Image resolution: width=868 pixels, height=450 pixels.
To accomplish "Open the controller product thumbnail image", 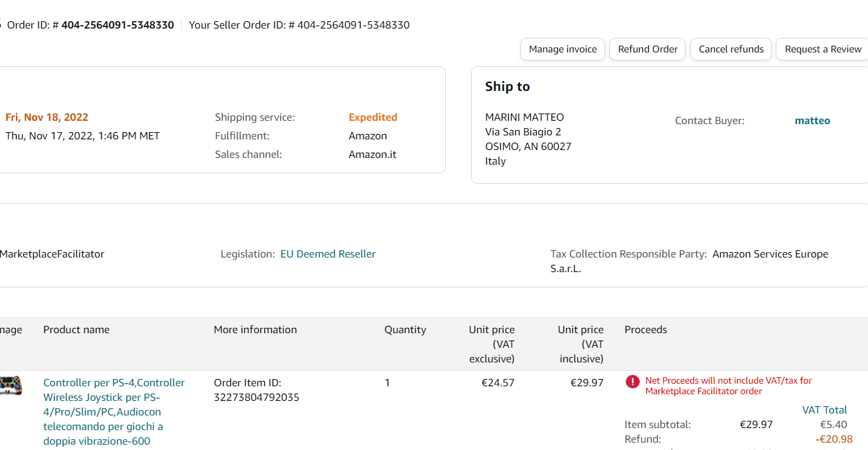I will (11, 385).
